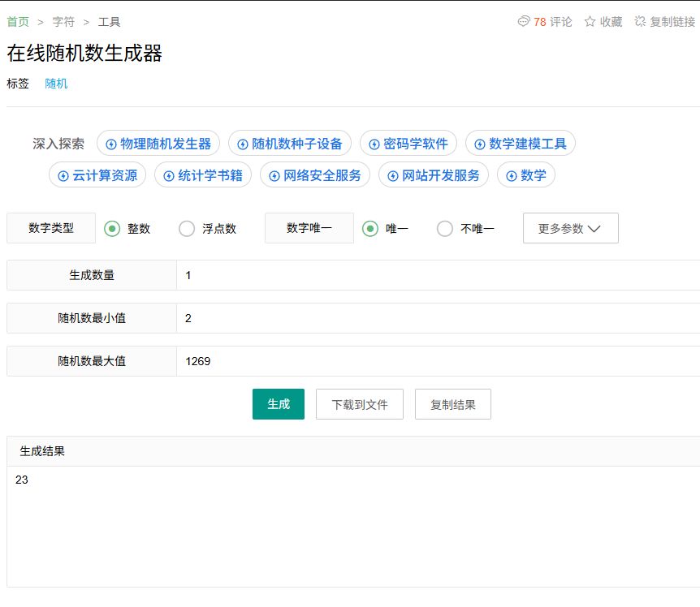Choose the 不唯一 radio option
This screenshot has width=700, height=607.
[445, 229]
